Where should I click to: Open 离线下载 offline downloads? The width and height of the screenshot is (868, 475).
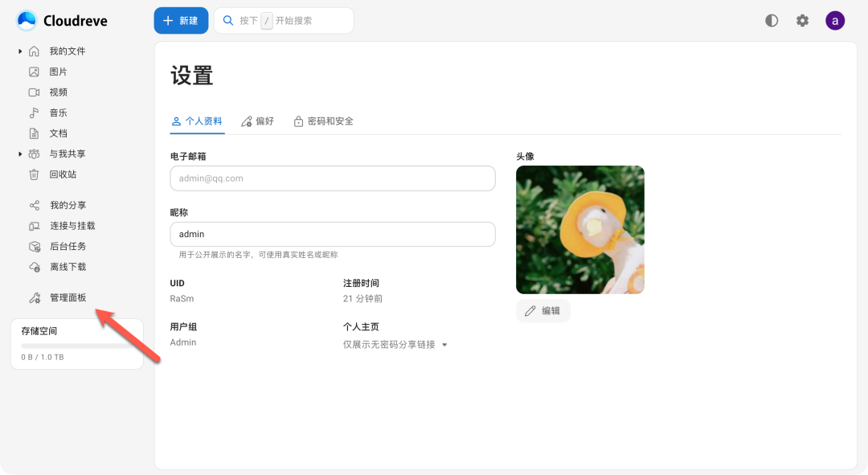(68, 267)
